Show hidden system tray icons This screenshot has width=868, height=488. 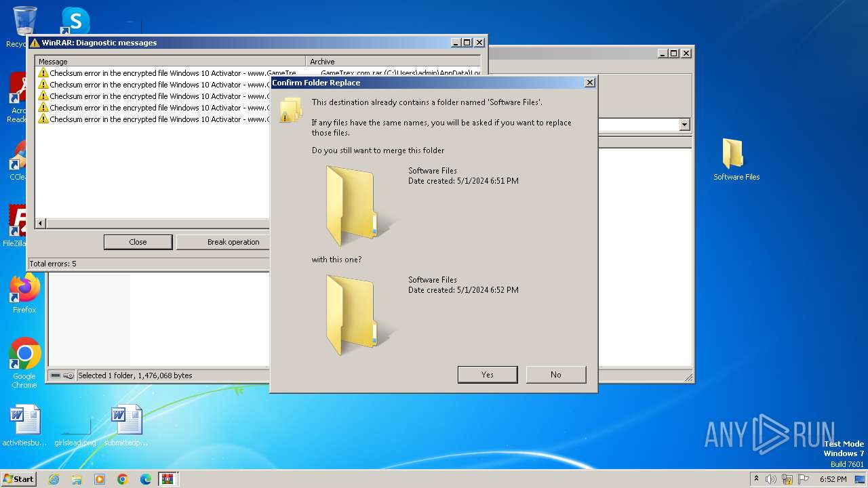pos(756,479)
